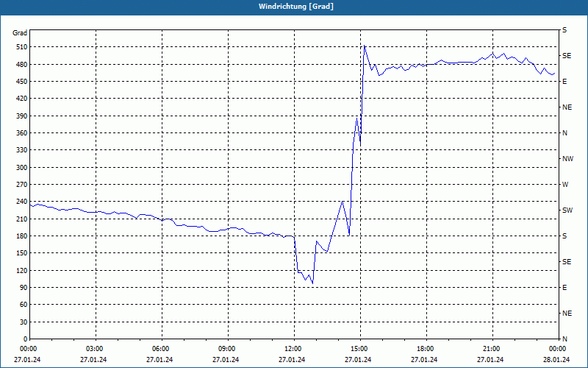Select the 480 value on the Y axis
Viewport: 588px width, 368px height.
pyautogui.click(x=23, y=65)
